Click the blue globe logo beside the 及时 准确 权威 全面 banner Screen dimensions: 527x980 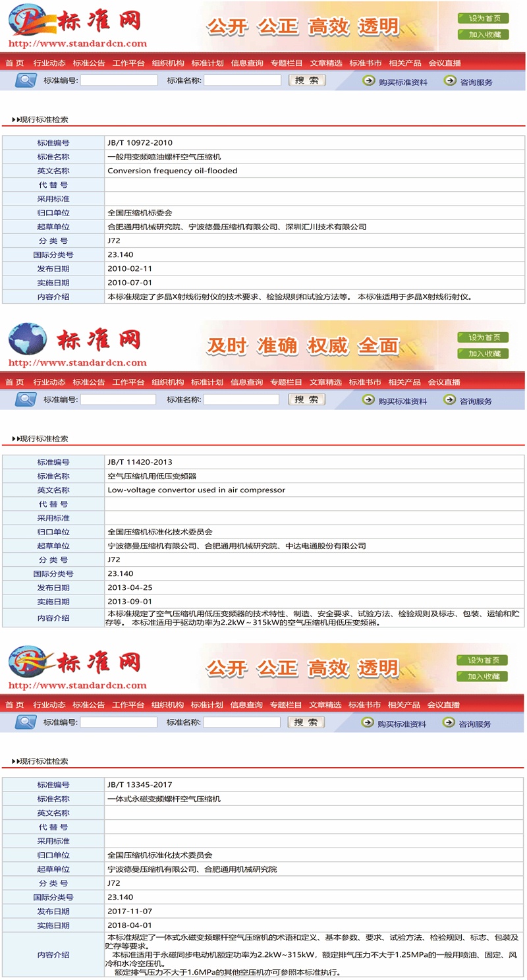pyautogui.click(x=27, y=339)
